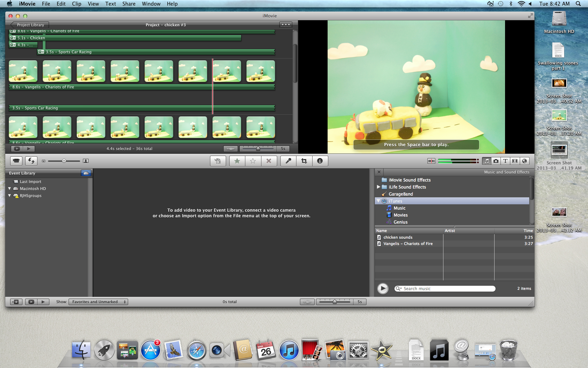Viewport: 588px width, 368px height.
Task: Collapse Macintosh HD in Event Library
Action: pos(9,189)
